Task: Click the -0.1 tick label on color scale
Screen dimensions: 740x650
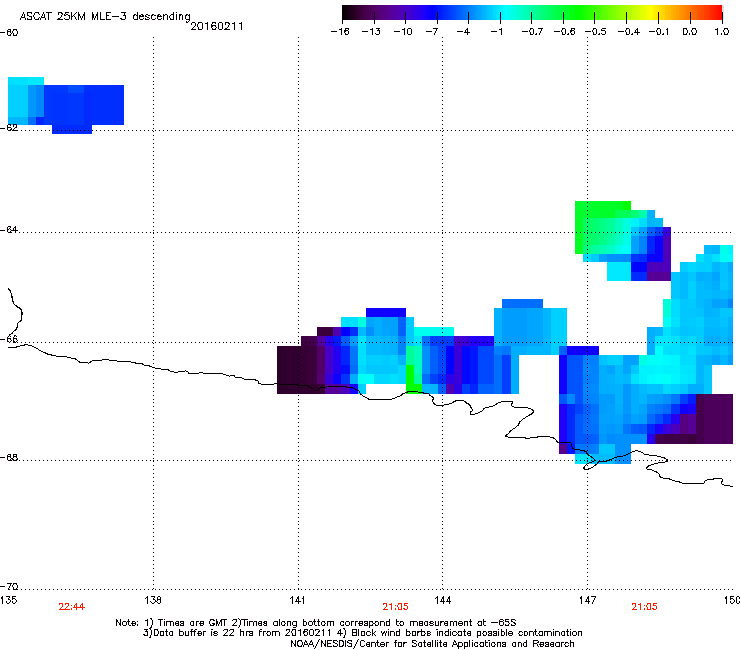Action: pos(659,32)
